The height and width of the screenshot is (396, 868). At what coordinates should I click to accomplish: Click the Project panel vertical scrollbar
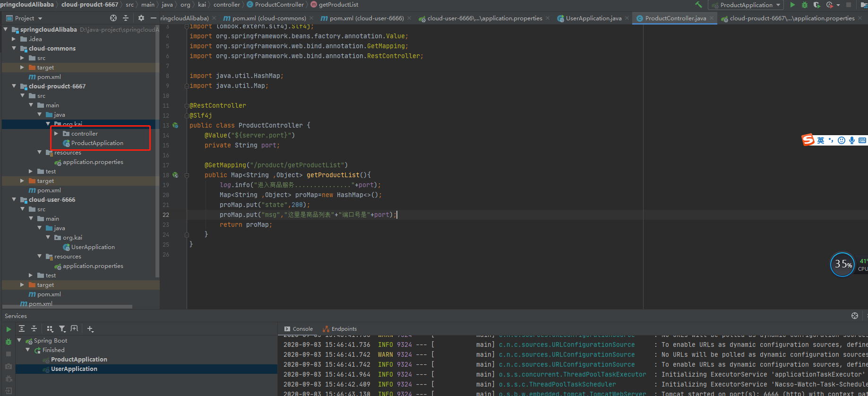157,151
